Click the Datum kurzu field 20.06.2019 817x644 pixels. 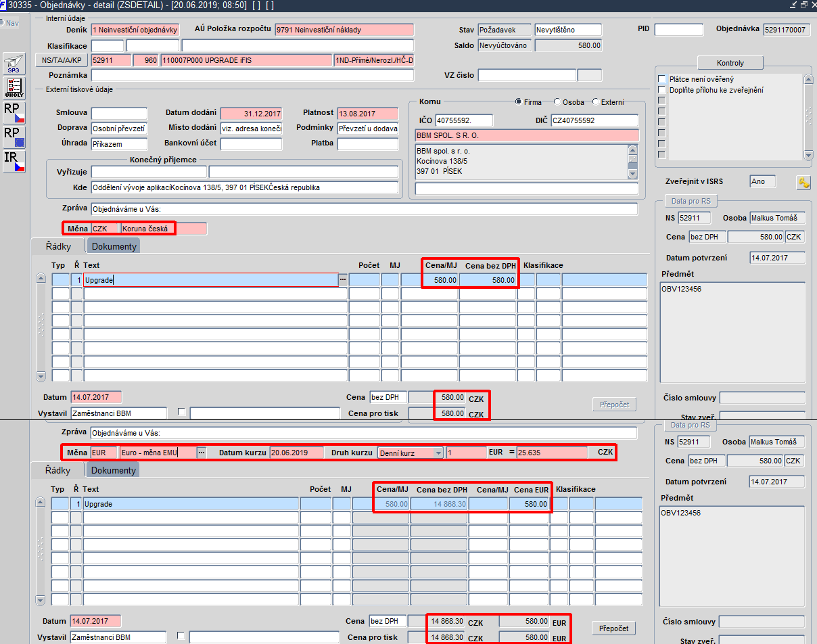click(297, 453)
